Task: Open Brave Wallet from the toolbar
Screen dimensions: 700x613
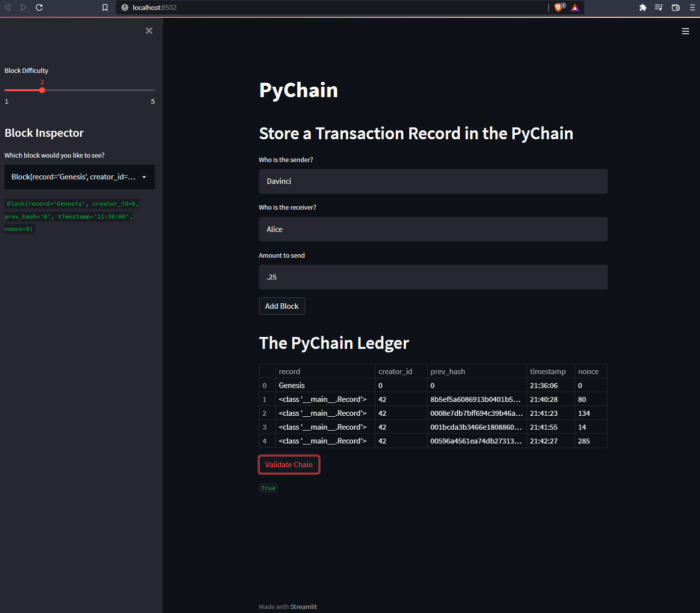Action: coord(675,8)
